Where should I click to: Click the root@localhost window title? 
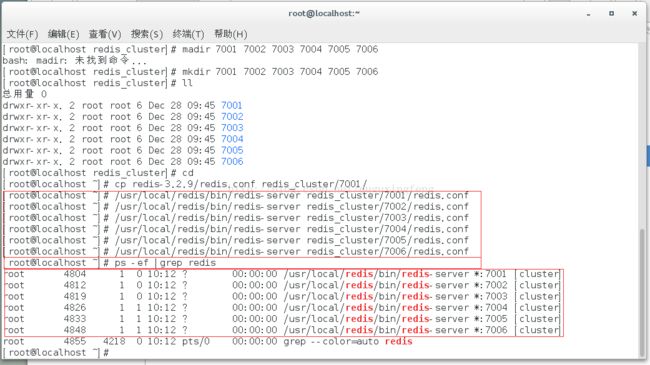click(324, 13)
